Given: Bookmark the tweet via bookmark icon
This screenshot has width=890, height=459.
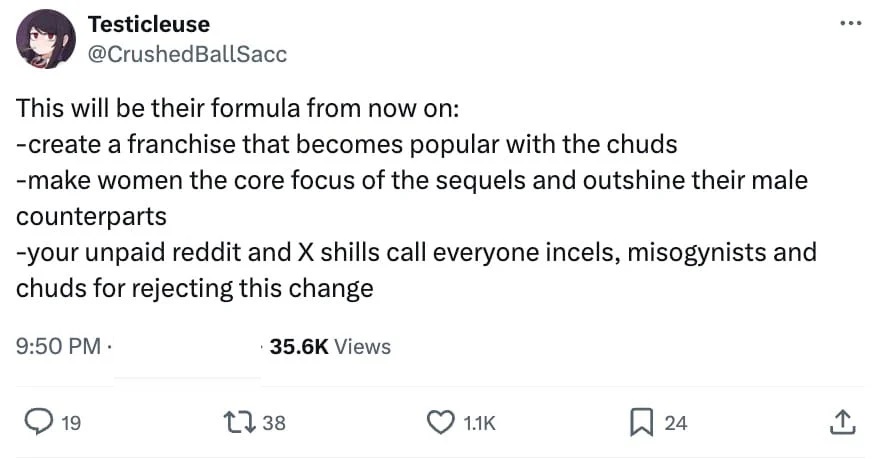Looking at the screenshot, I should [641, 423].
